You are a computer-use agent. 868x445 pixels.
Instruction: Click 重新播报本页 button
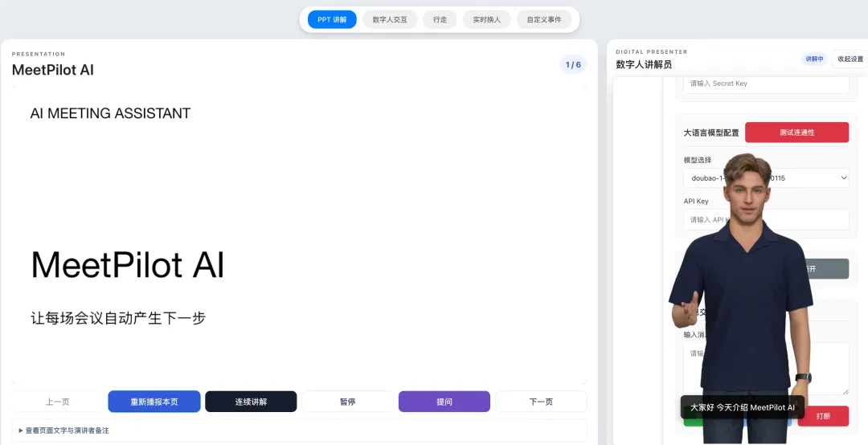pos(154,402)
